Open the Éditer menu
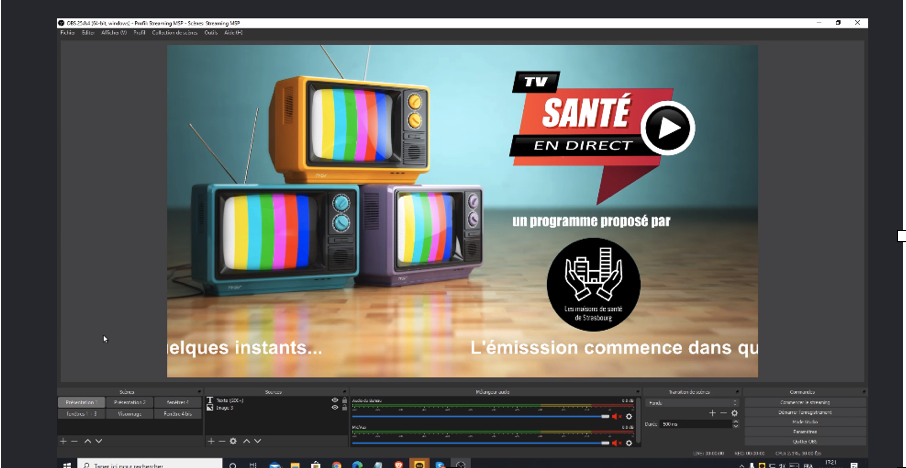 88,33
